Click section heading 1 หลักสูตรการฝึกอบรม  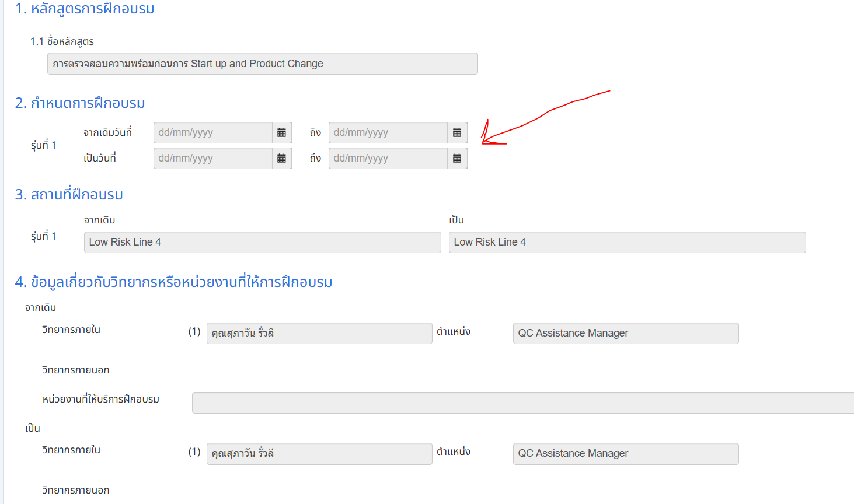pos(85,9)
